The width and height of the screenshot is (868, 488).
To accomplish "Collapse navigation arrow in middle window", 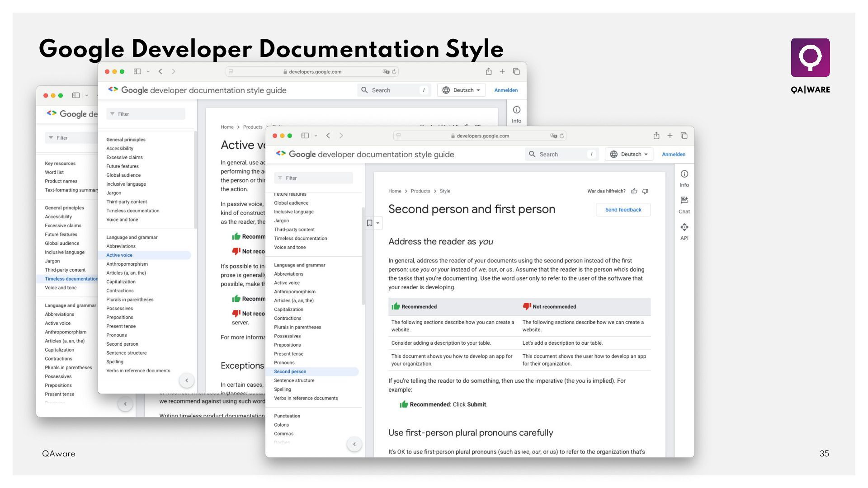I will point(186,380).
